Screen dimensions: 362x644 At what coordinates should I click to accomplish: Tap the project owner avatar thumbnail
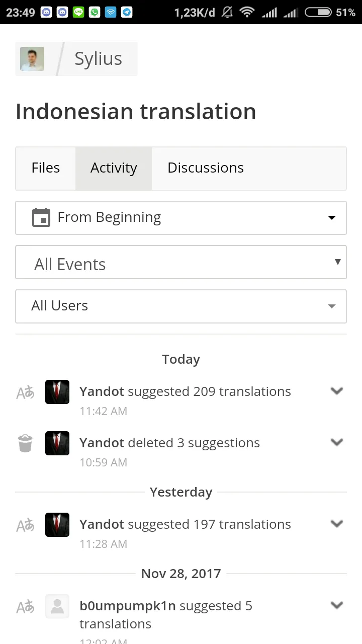[x=32, y=59]
